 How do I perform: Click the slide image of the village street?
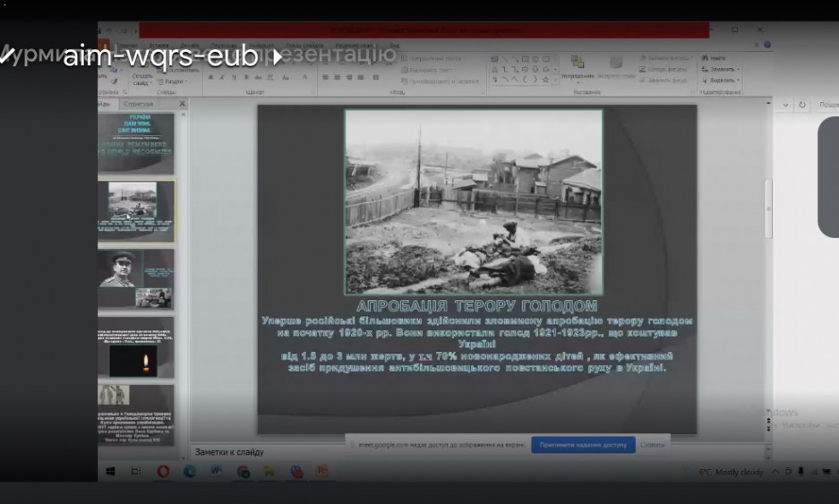coord(474,202)
